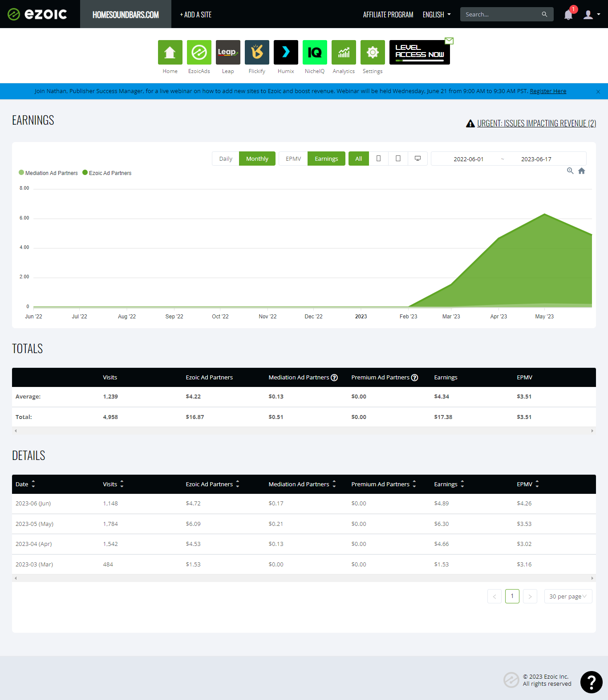
Task: Click the Ezoic logo
Action: 37,14
